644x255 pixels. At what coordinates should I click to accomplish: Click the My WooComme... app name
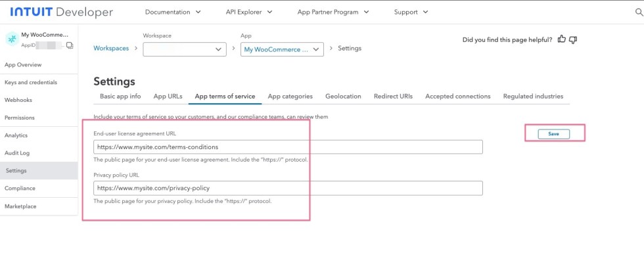(x=45, y=35)
